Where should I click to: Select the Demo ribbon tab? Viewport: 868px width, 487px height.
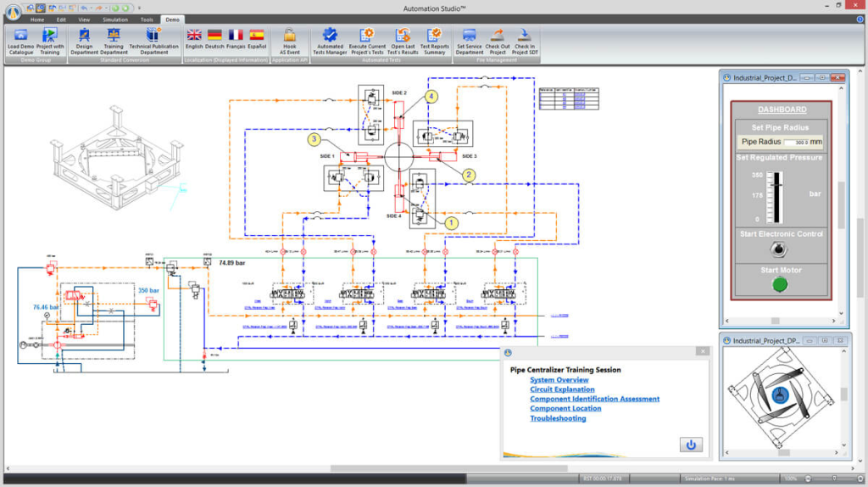(172, 20)
